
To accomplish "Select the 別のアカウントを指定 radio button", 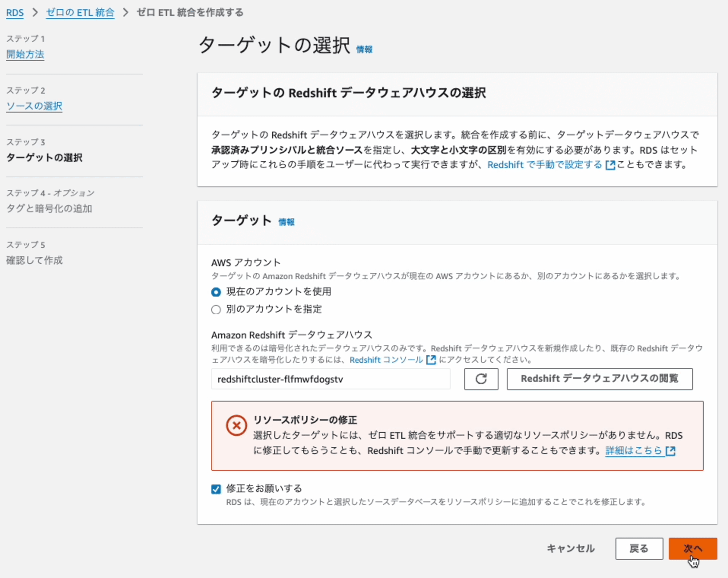I will (x=216, y=310).
